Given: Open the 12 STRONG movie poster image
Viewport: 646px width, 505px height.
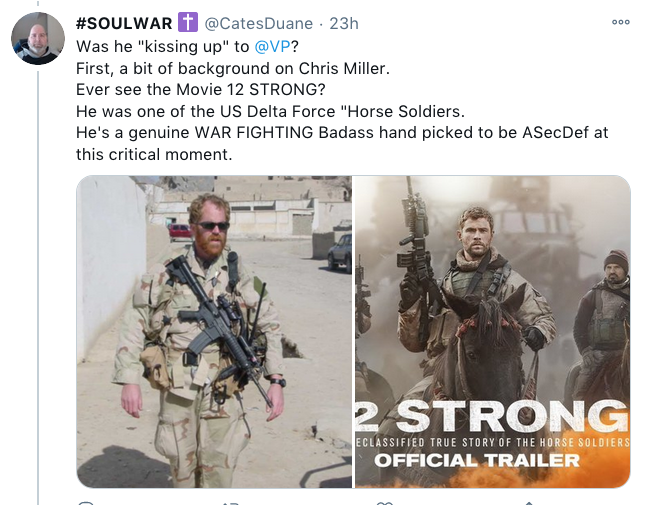Looking at the screenshot, I should pos(493,332).
